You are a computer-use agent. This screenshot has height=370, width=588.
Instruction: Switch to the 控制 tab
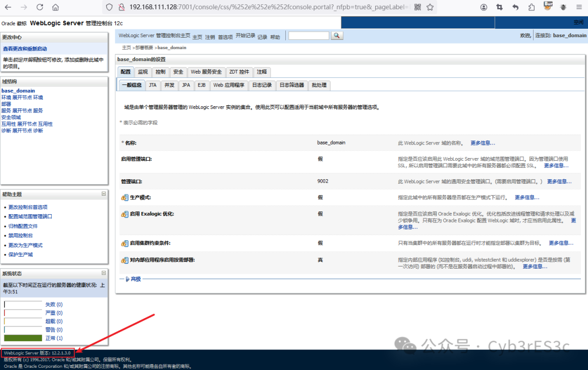(x=161, y=72)
